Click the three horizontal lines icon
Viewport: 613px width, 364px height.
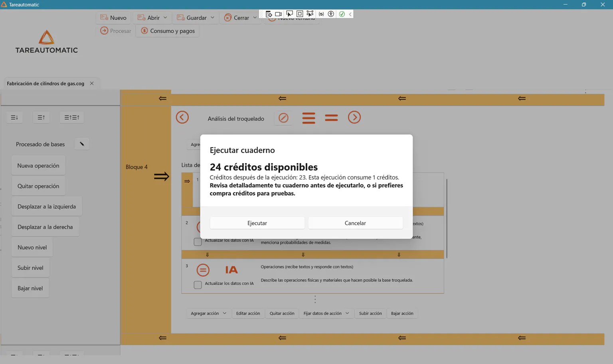(x=308, y=118)
